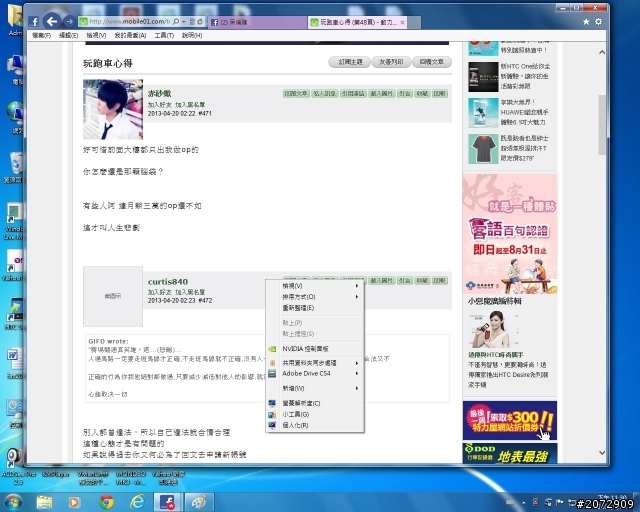This screenshot has height=512, width=640.
Task: Open the browser settings gear icon
Action: (598, 22)
